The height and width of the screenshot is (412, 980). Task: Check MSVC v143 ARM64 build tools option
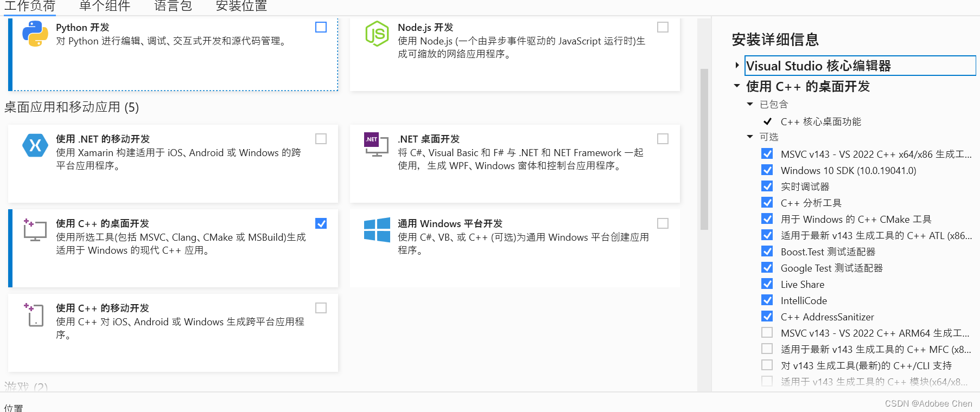(x=767, y=332)
